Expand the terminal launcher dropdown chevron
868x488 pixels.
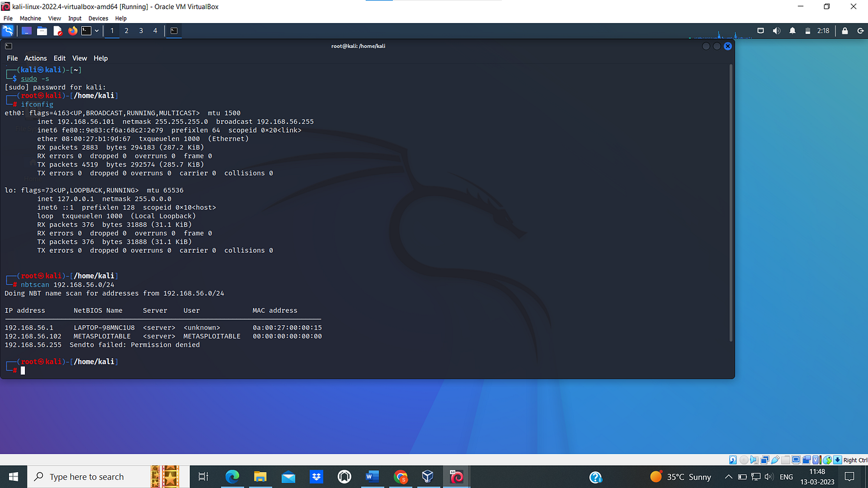[x=97, y=31]
